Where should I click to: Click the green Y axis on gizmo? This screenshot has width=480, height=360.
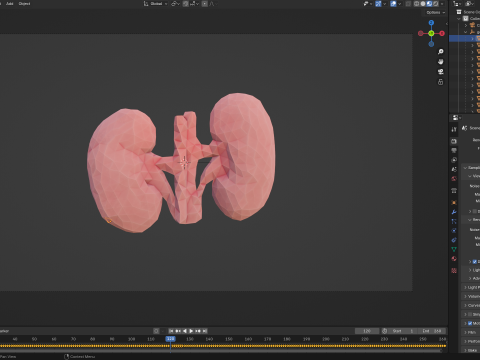click(x=431, y=33)
